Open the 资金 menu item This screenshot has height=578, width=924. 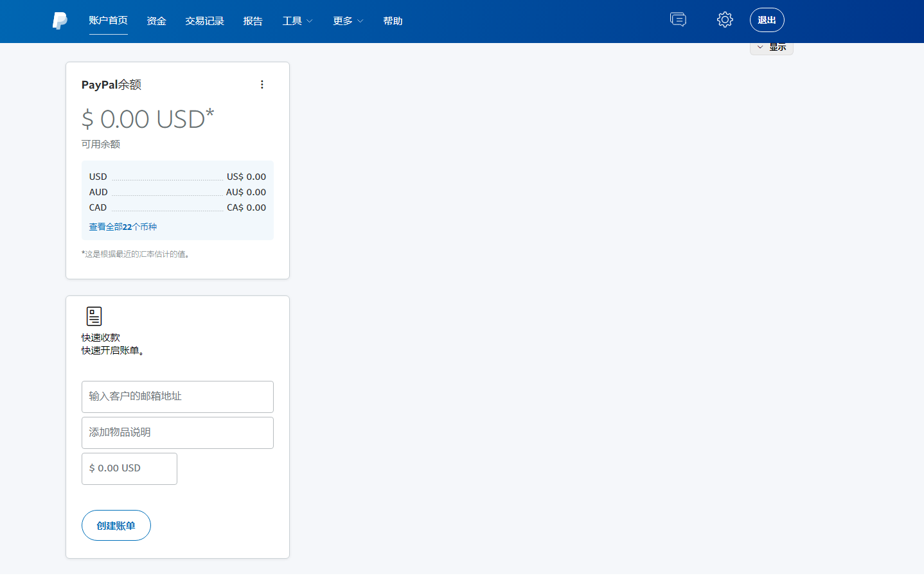pos(157,21)
